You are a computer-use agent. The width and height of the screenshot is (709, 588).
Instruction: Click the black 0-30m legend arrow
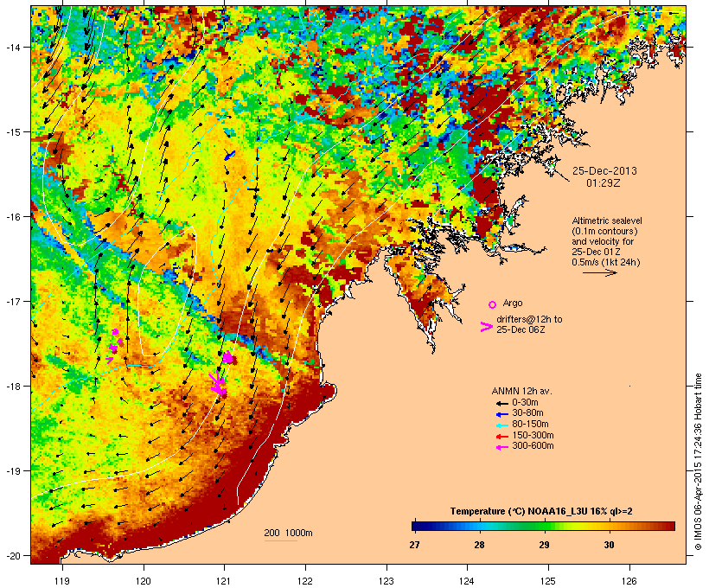[x=501, y=404]
